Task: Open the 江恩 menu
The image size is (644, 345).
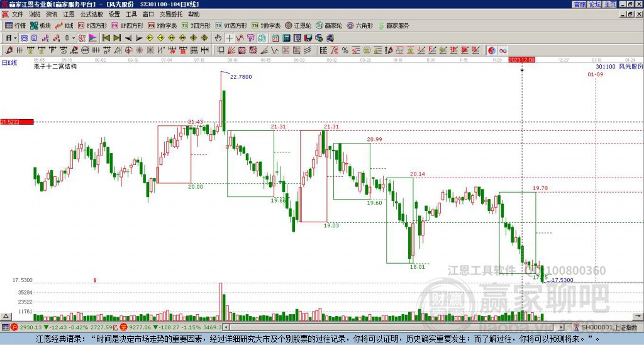Action: (x=69, y=14)
